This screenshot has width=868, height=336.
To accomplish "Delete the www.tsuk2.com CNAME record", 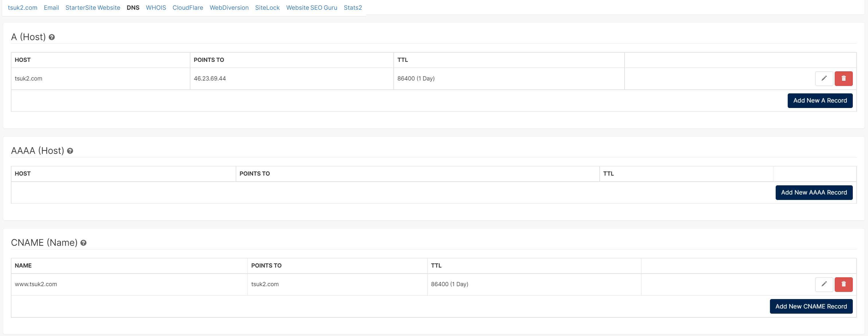I will point(843,284).
